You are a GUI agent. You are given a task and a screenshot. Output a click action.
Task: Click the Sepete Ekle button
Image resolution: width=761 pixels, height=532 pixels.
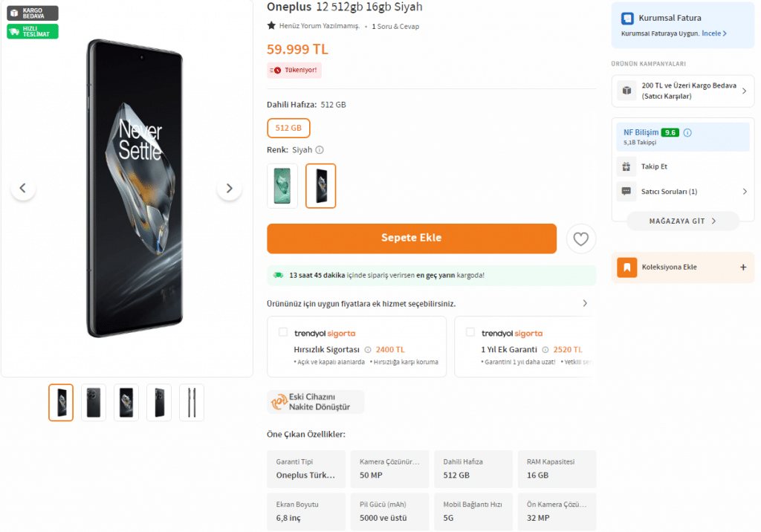[x=412, y=239]
